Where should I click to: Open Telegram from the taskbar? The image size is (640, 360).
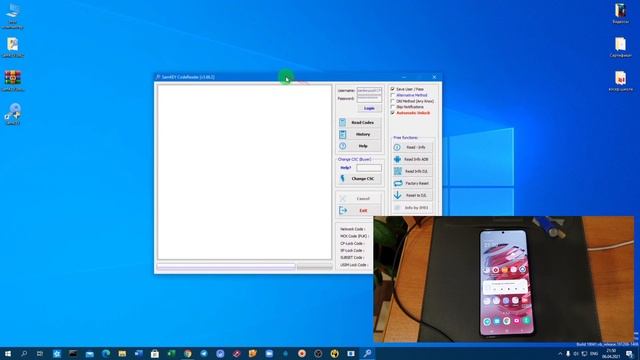204,354
